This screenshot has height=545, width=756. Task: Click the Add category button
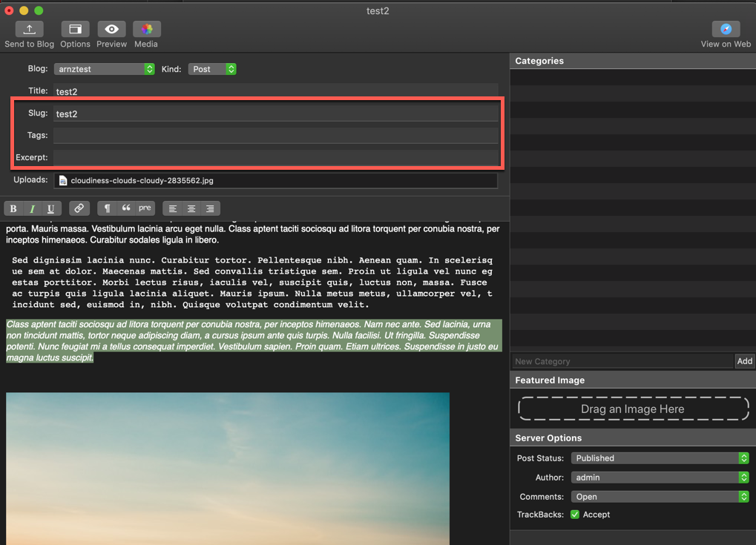744,361
